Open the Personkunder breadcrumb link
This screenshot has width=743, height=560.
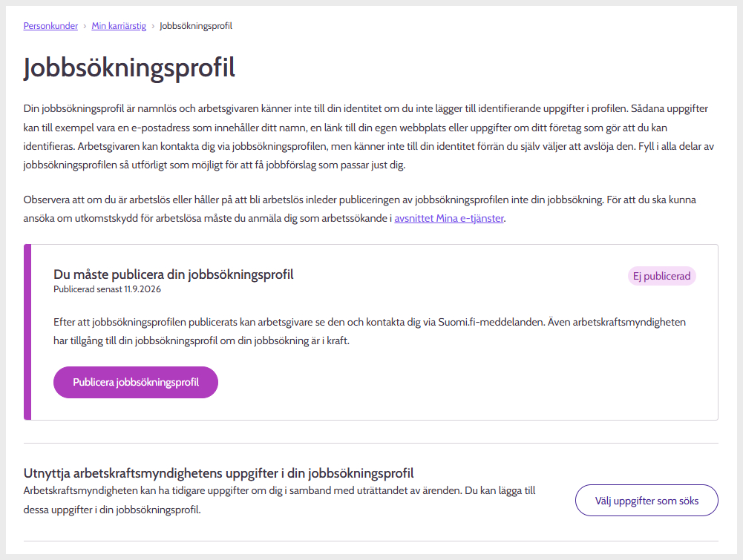(x=50, y=26)
